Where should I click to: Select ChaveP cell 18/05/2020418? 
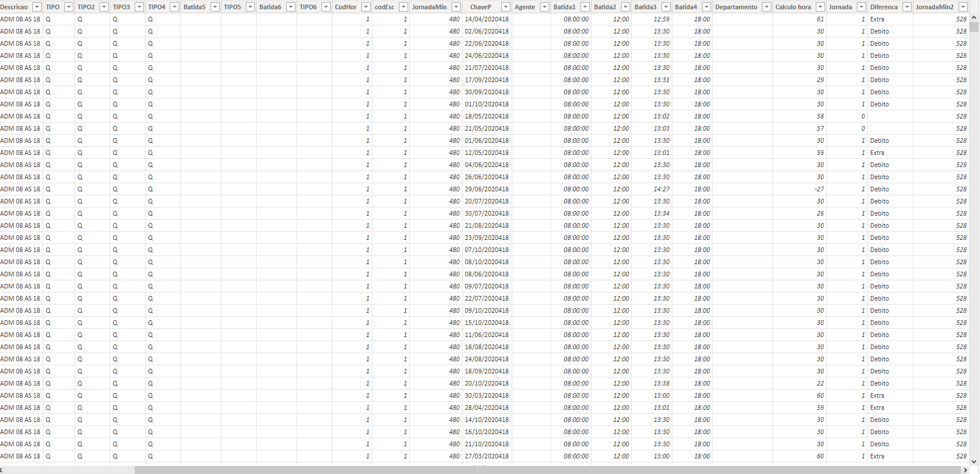(487, 116)
